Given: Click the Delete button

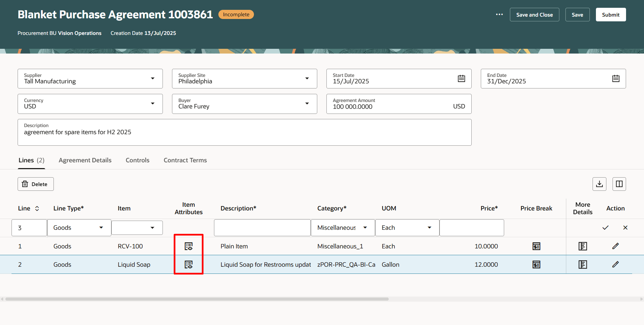Looking at the screenshot, I should point(36,184).
